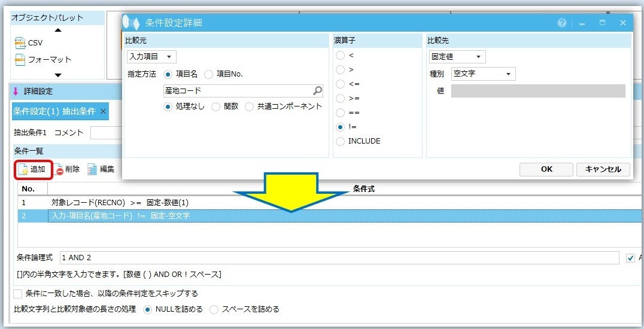Select the 処理なし radio button
The height and width of the screenshot is (329, 644).
pos(168,107)
